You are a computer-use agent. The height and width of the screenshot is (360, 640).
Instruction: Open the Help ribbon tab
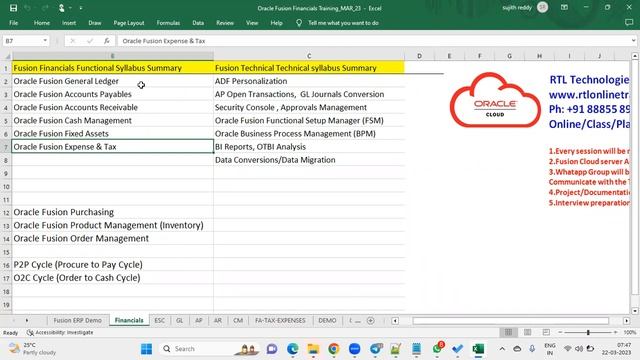point(276,23)
